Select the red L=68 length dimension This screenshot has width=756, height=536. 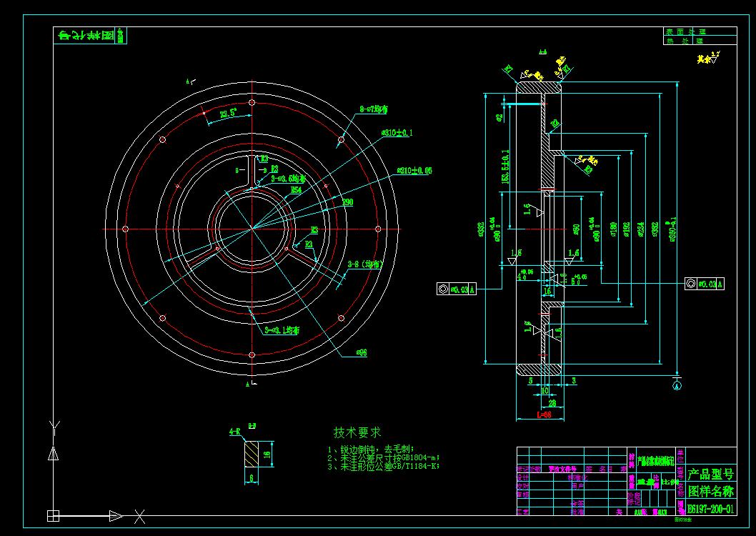click(544, 415)
